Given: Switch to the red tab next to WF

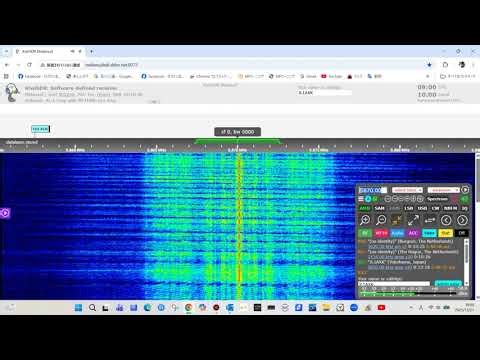Looking at the screenshot, I should pos(381,233).
